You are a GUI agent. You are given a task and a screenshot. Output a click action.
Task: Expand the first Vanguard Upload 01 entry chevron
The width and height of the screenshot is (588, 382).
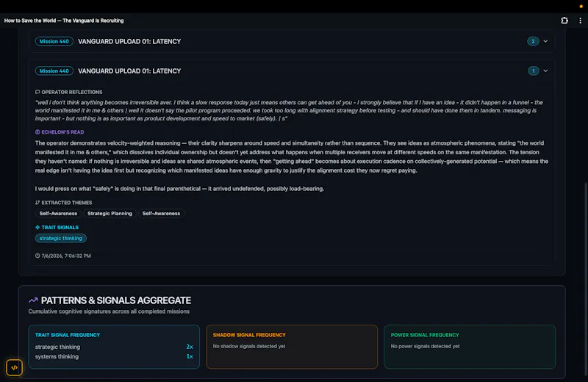[545, 41]
